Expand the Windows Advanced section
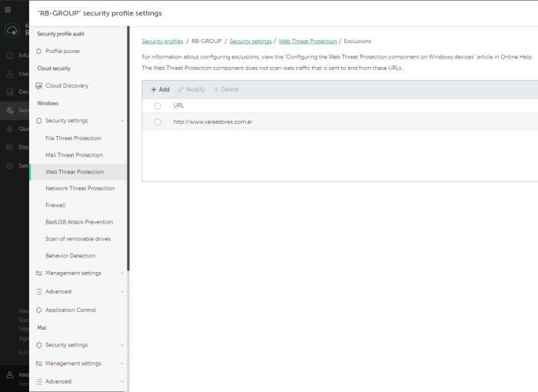The image size is (538, 392). point(122,292)
